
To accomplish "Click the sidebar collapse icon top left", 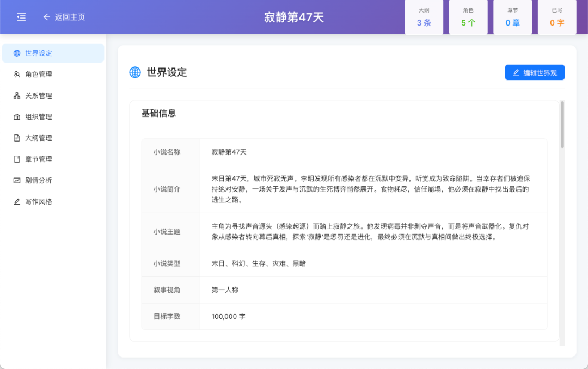I will 21,17.
